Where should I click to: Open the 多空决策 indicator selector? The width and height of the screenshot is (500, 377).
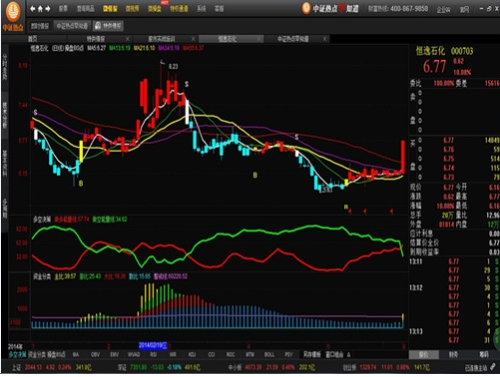tap(17, 355)
